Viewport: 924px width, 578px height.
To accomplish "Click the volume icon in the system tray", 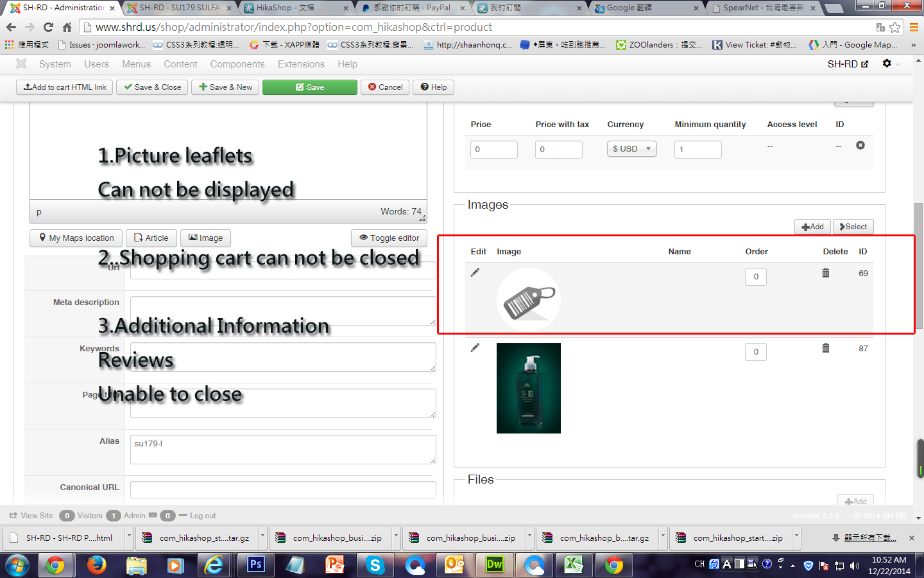I will 855,566.
